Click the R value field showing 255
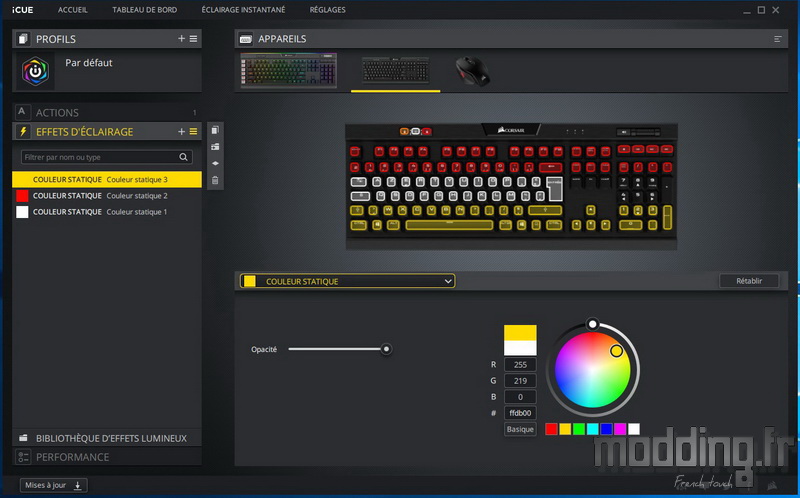This screenshot has width=800, height=498. click(x=520, y=364)
